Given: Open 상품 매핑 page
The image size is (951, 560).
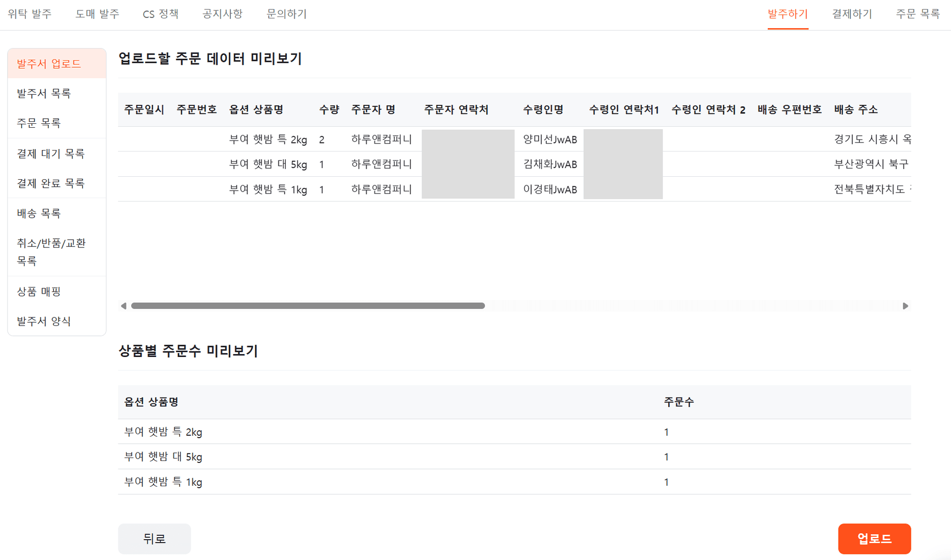Looking at the screenshot, I should 39,292.
